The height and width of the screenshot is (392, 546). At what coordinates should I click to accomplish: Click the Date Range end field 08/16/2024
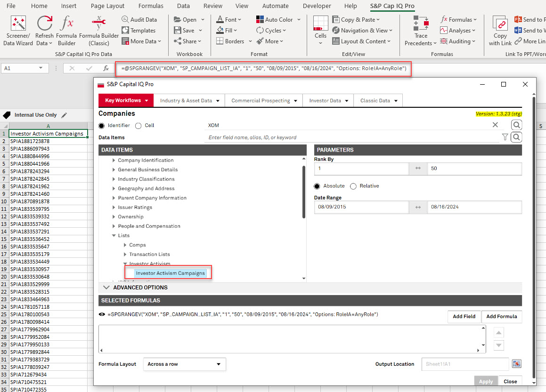tap(474, 207)
